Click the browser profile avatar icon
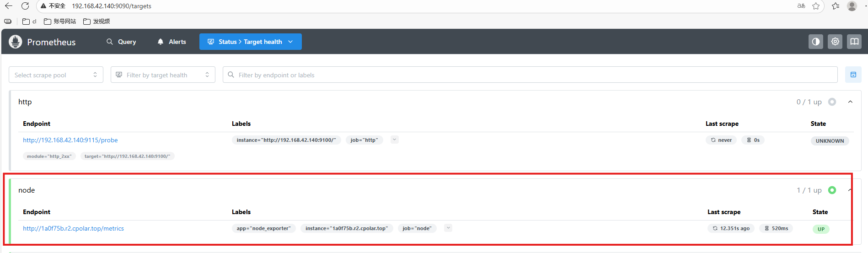The width and height of the screenshot is (868, 253). [x=852, y=6]
